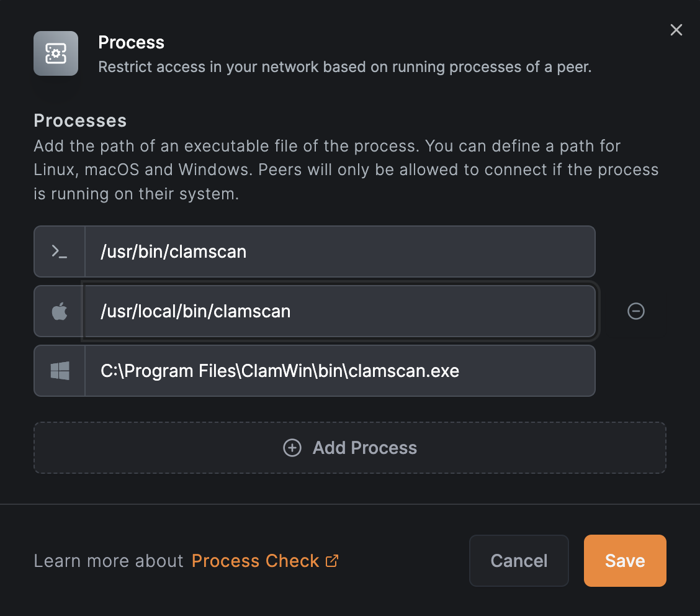Select the Linux clamscan path field
700x616 pixels.
coord(341,251)
